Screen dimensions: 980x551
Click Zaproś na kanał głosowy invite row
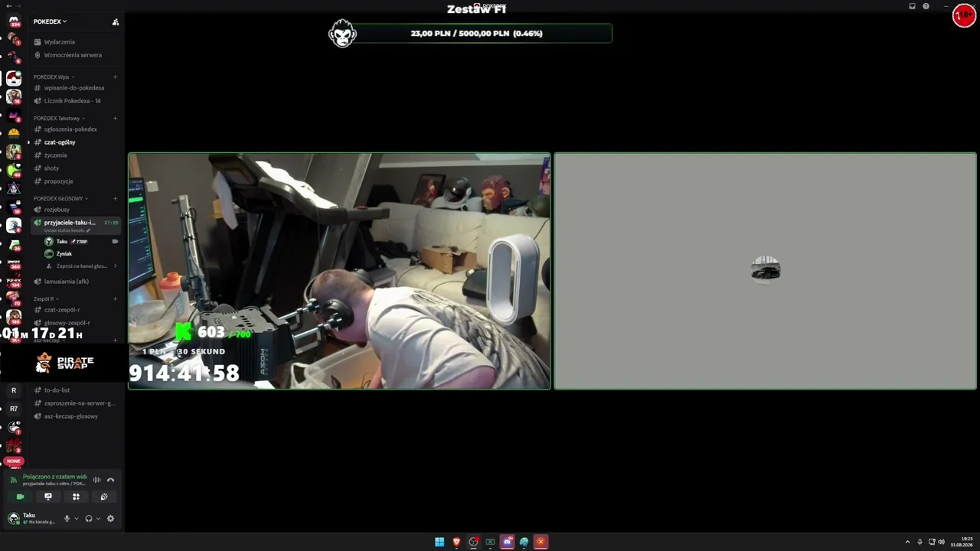80,266
